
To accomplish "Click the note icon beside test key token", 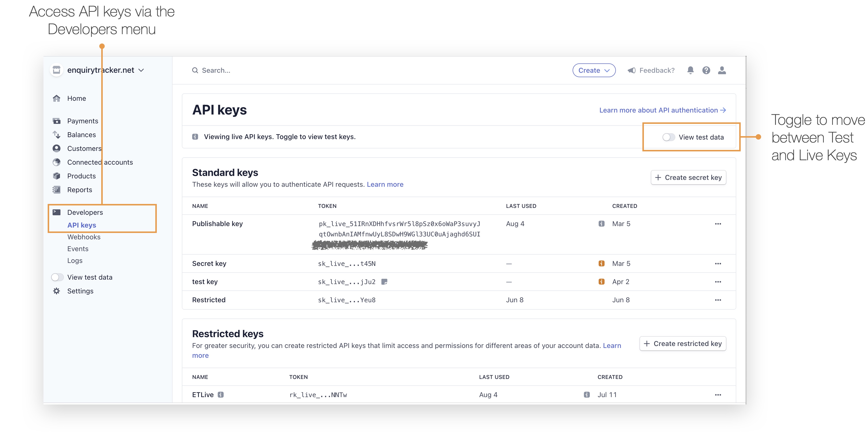I will coord(384,282).
